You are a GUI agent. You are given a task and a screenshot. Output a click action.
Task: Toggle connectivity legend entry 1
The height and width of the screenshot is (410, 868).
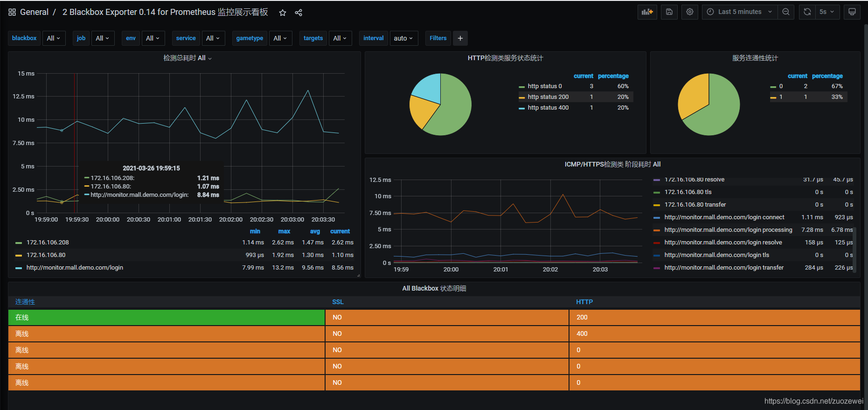tap(780, 97)
